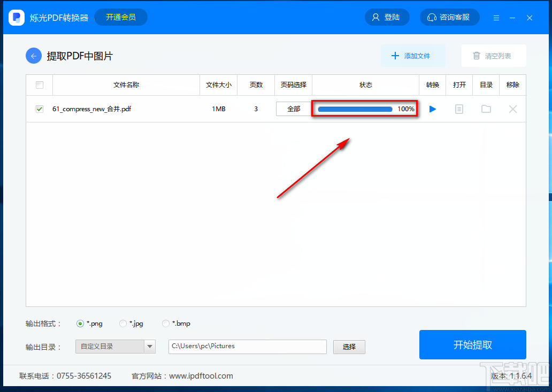This screenshot has width=552, height=392.
Task: Open 咨询客服 customer service
Action: pos(449,17)
